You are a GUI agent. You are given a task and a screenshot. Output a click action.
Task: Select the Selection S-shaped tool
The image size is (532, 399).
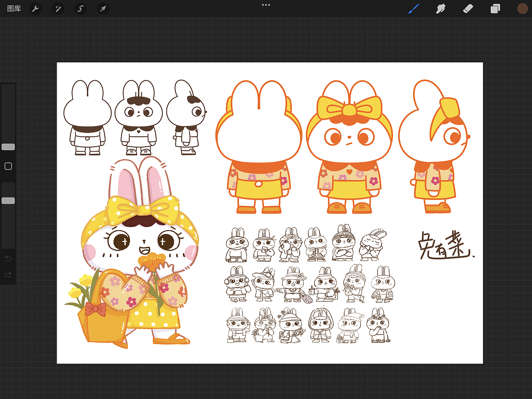[x=81, y=8]
